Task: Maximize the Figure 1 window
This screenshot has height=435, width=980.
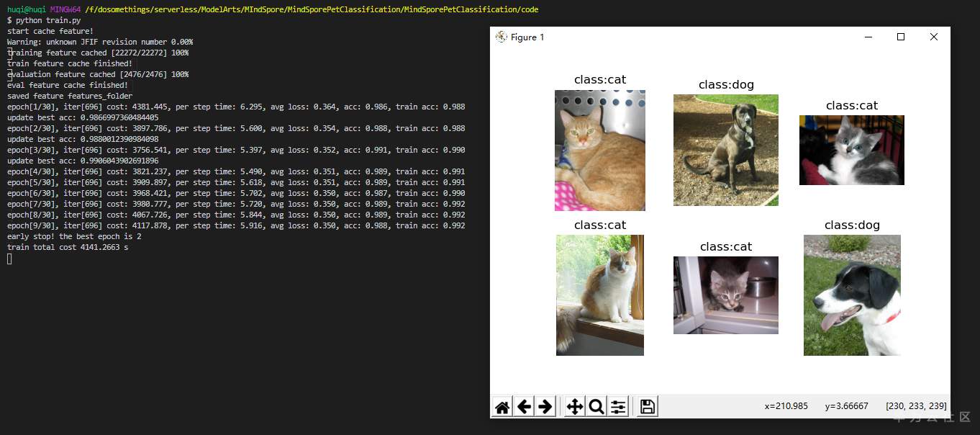Action: 901,37
